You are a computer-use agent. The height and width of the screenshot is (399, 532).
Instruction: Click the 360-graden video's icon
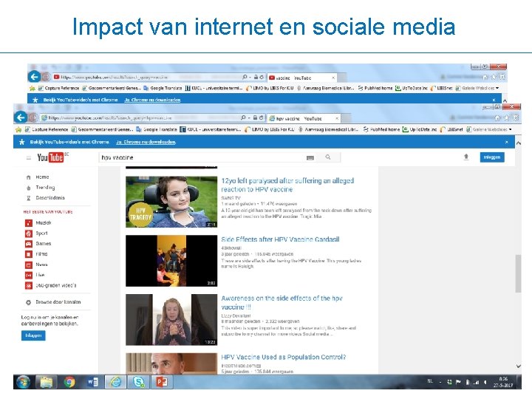click(29, 286)
